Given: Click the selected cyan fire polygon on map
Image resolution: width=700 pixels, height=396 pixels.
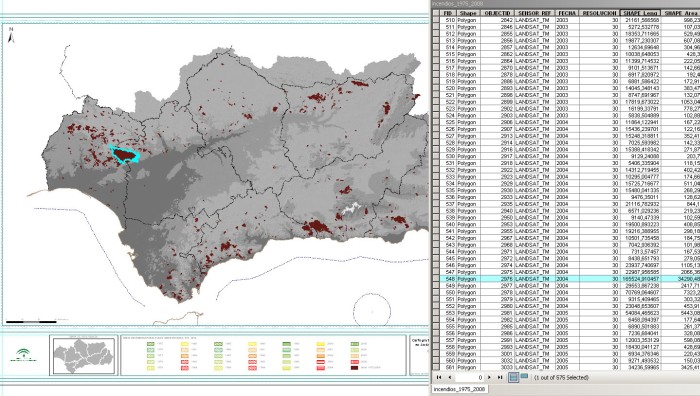Looking at the screenshot, I should tap(125, 154).
